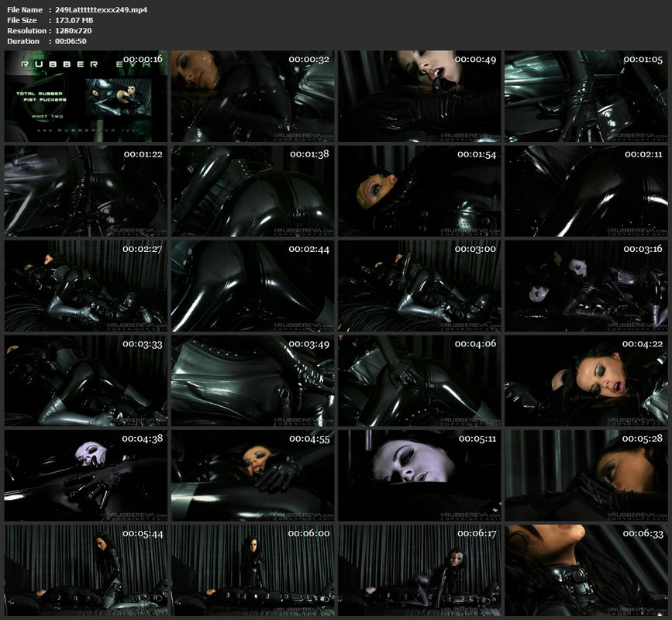Pick the thumbnail marked 00:01:22
This screenshot has width=672, height=620.
tap(86, 191)
